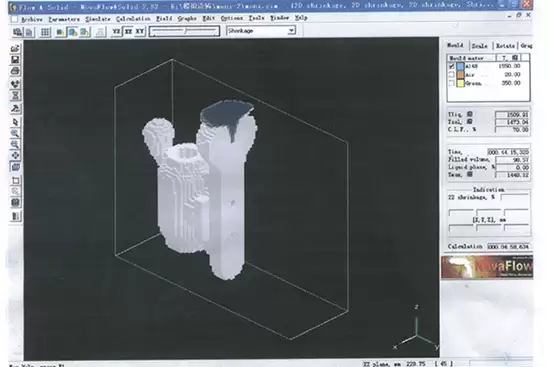The height and width of the screenshot is (367, 550).
Task: Toggle the checked first mould material checkbox
Action: 451,66
